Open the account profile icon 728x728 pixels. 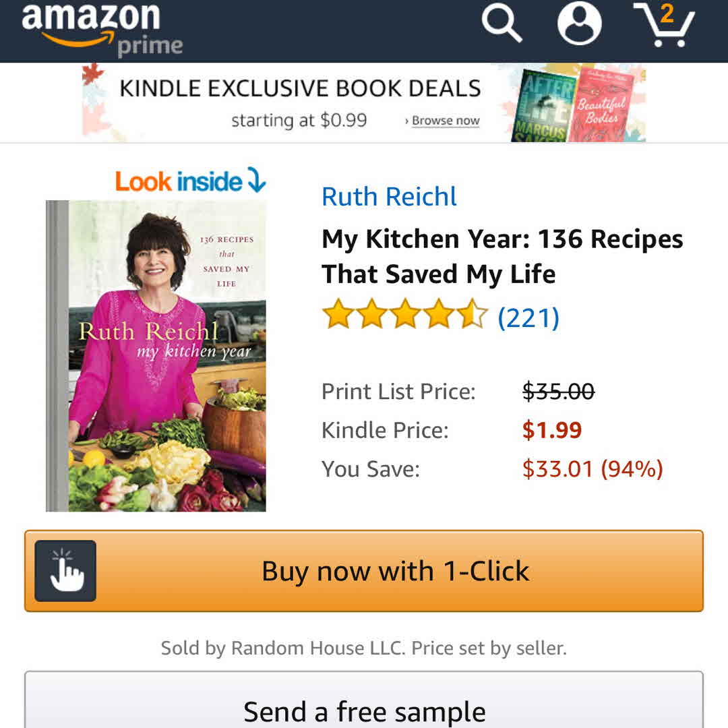(x=579, y=23)
